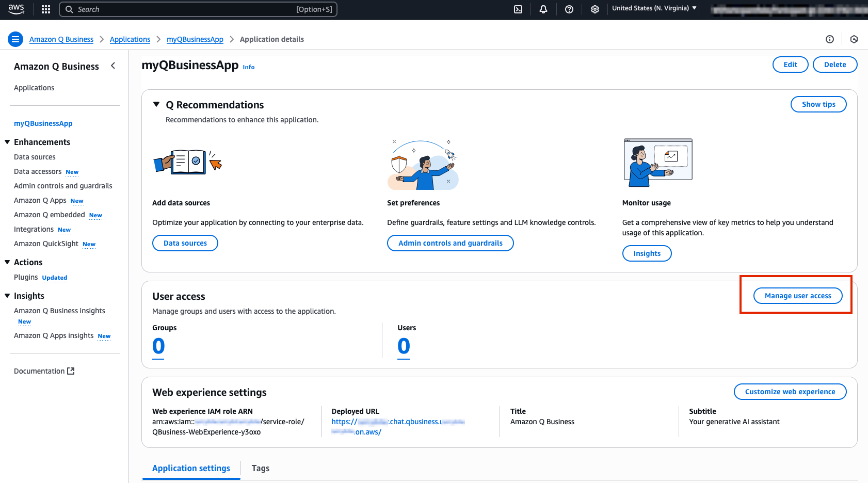Collapse the Enhancements navigation group
The width and height of the screenshot is (868, 483).
click(x=7, y=142)
